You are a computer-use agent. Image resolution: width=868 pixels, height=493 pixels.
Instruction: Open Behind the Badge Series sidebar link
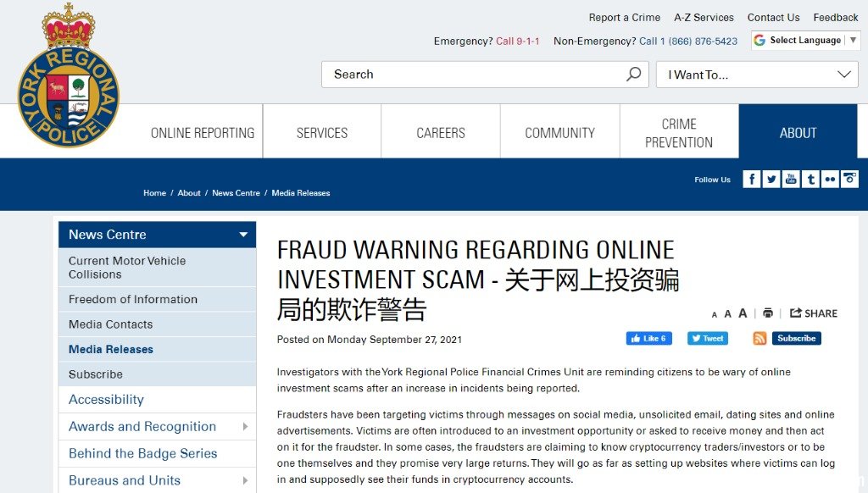(142, 453)
